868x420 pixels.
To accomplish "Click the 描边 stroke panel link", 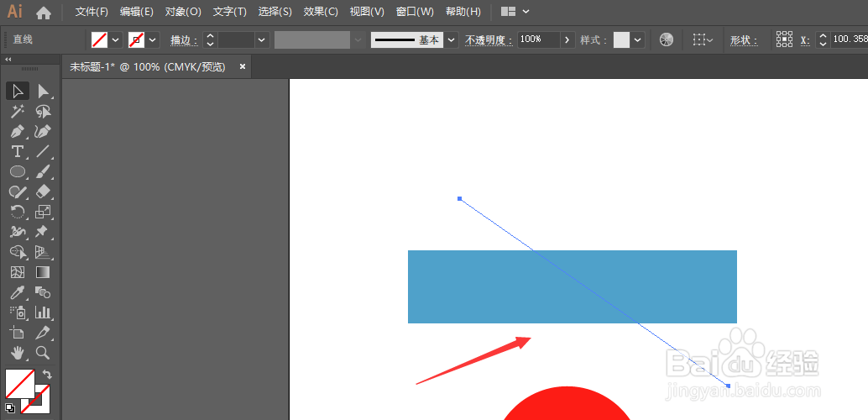I will pos(184,39).
